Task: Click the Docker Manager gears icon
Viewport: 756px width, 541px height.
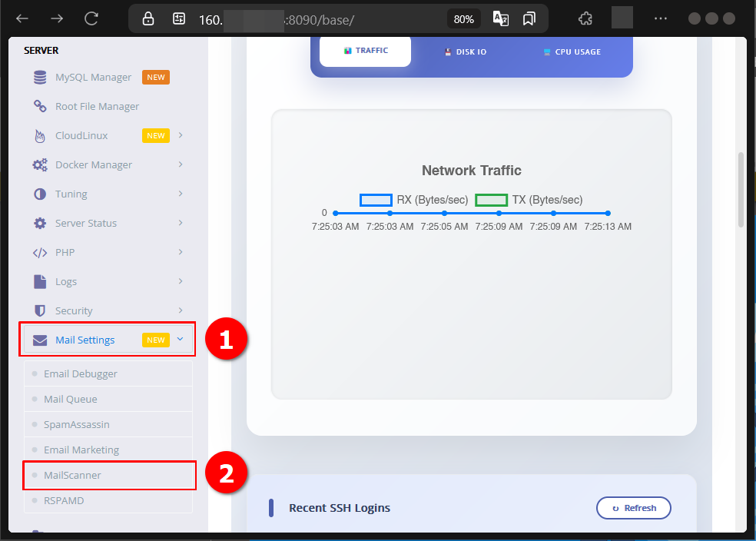Action: tap(40, 165)
